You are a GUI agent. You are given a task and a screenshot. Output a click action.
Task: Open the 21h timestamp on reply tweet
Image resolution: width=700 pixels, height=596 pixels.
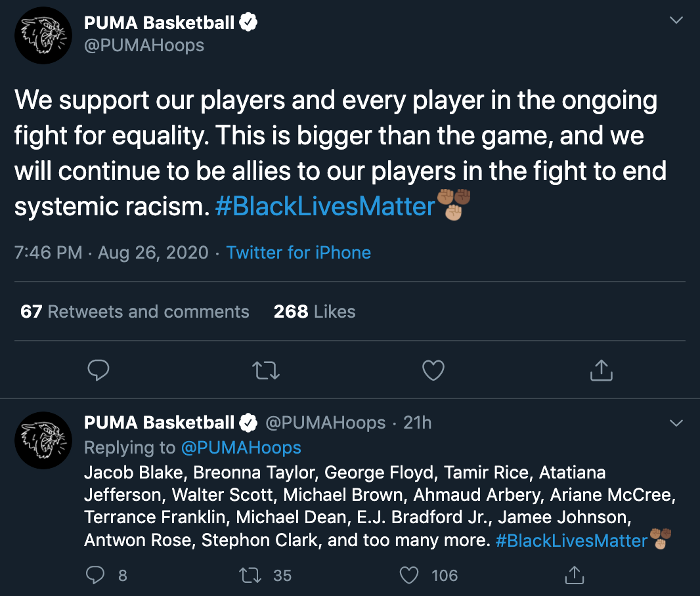(x=418, y=423)
